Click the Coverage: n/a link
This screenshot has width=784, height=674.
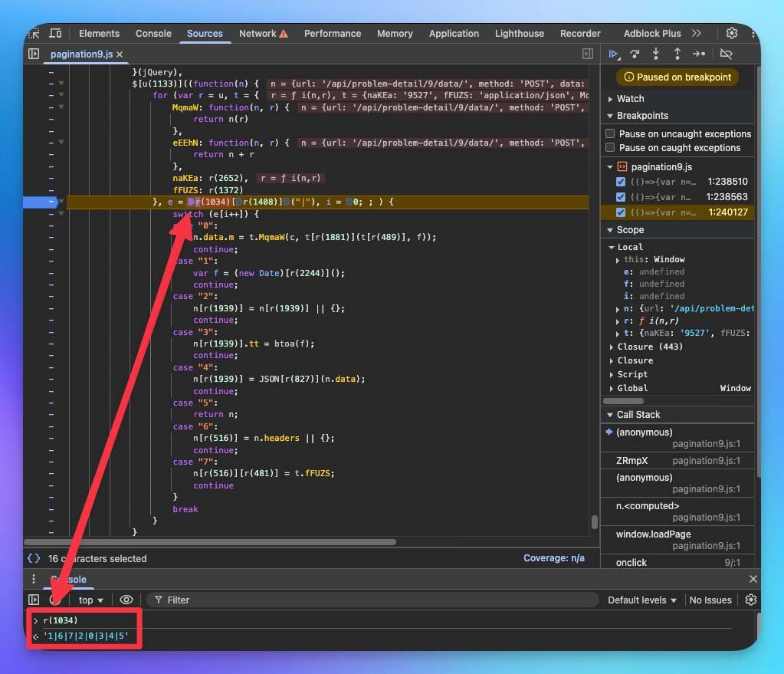click(x=553, y=558)
